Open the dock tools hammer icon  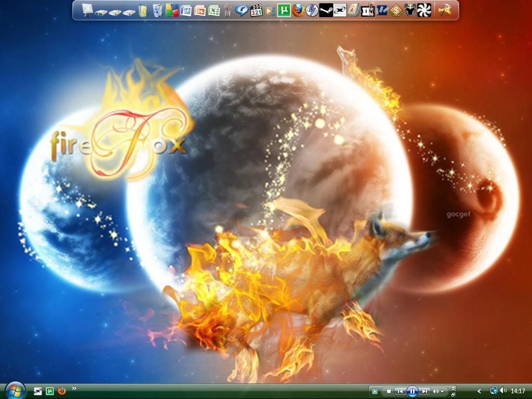[445, 10]
